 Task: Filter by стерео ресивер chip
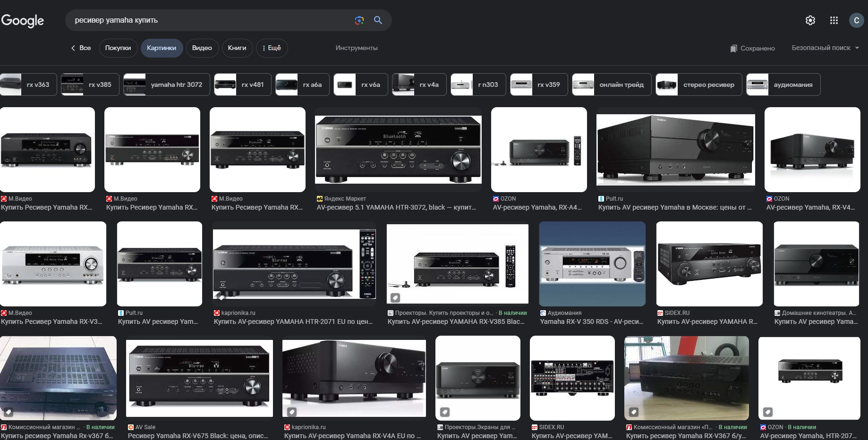699,85
